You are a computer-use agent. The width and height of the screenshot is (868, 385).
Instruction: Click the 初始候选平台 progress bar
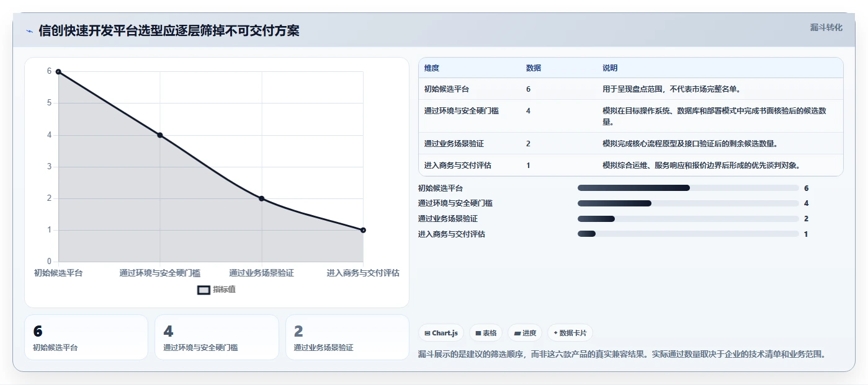(x=688, y=188)
